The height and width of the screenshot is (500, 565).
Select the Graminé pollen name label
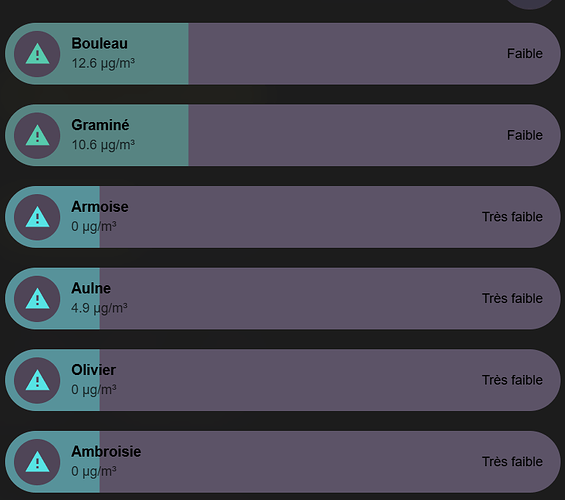click(100, 125)
